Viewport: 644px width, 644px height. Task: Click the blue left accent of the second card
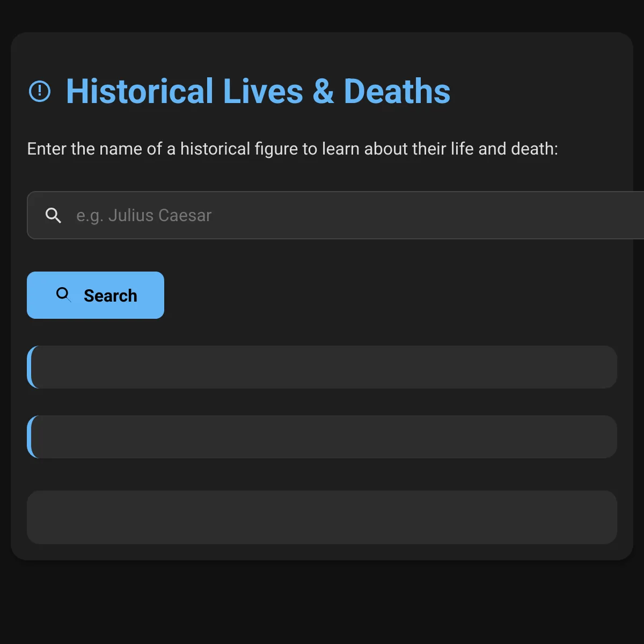pyautogui.click(x=30, y=437)
